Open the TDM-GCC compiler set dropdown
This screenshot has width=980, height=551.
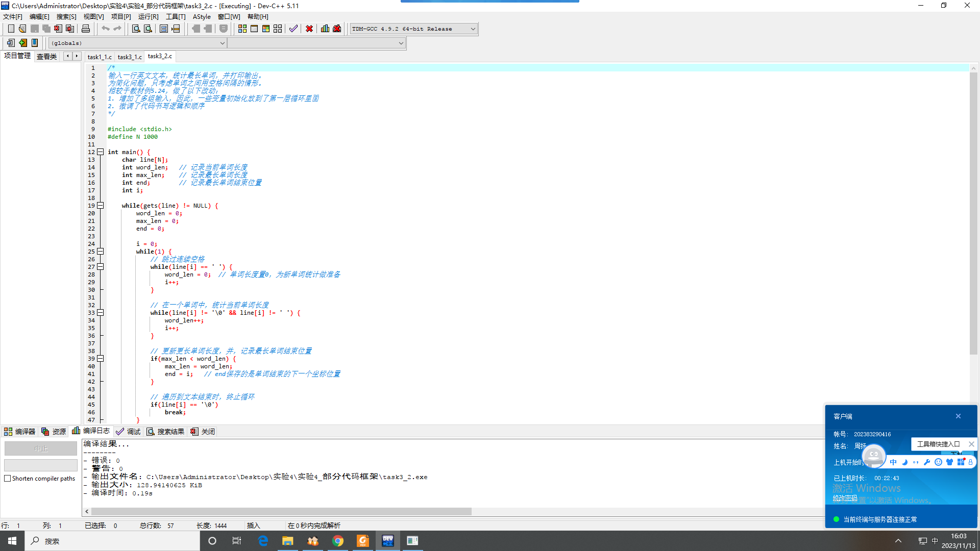[473, 29]
